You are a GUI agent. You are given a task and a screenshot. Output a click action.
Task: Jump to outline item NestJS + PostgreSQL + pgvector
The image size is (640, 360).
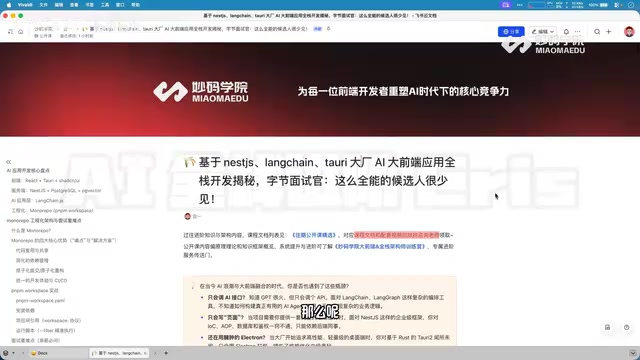coord(56,191)
